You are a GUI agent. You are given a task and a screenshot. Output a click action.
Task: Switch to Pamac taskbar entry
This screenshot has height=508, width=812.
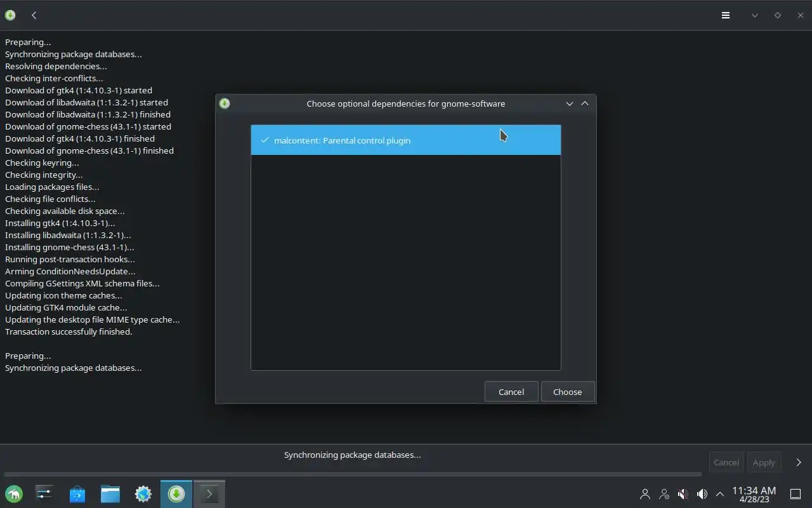[x=176, y=494]
